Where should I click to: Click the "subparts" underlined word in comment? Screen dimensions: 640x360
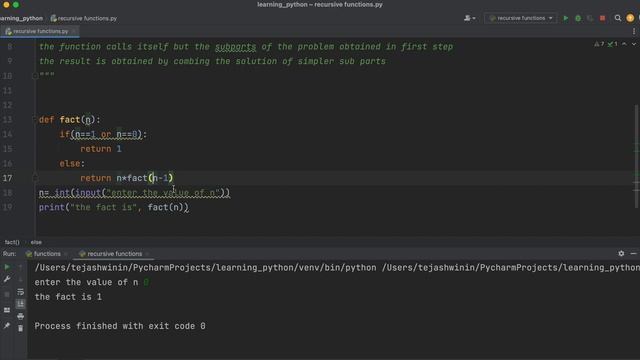[x=236, y=47]
